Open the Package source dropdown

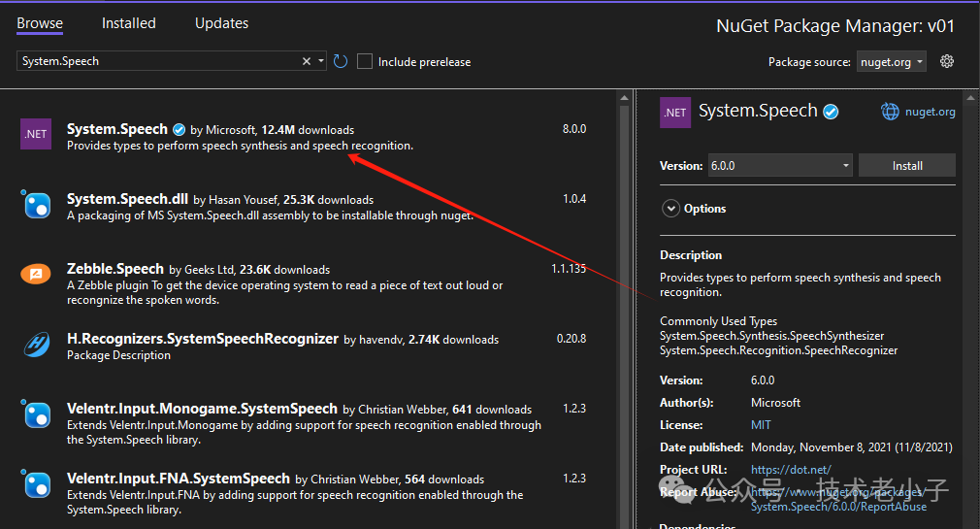892,61
